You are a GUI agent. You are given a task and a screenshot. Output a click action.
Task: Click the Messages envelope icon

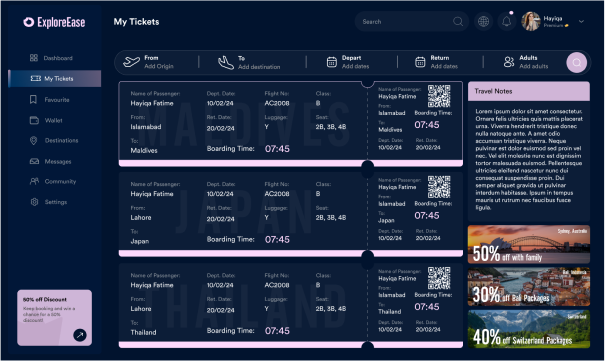pyautogui.click(x=34, y=161)
